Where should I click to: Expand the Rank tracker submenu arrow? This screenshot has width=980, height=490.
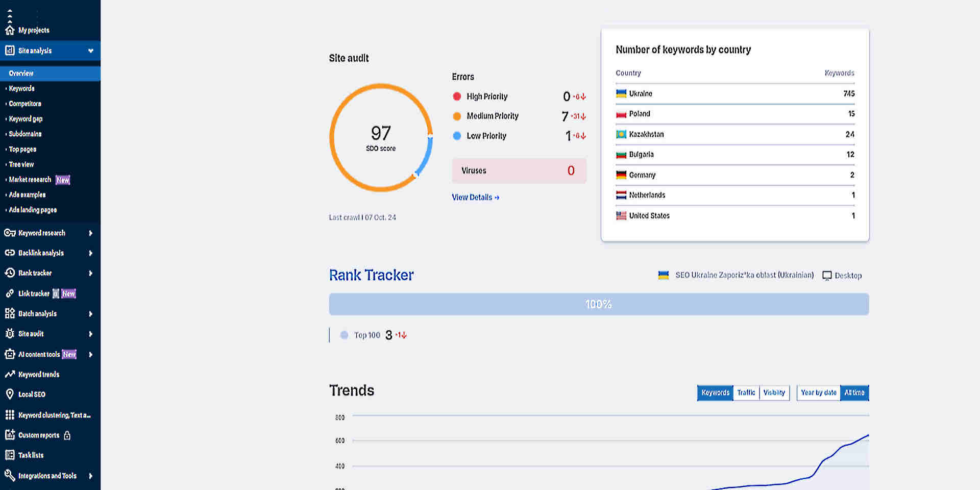[90, 273]
